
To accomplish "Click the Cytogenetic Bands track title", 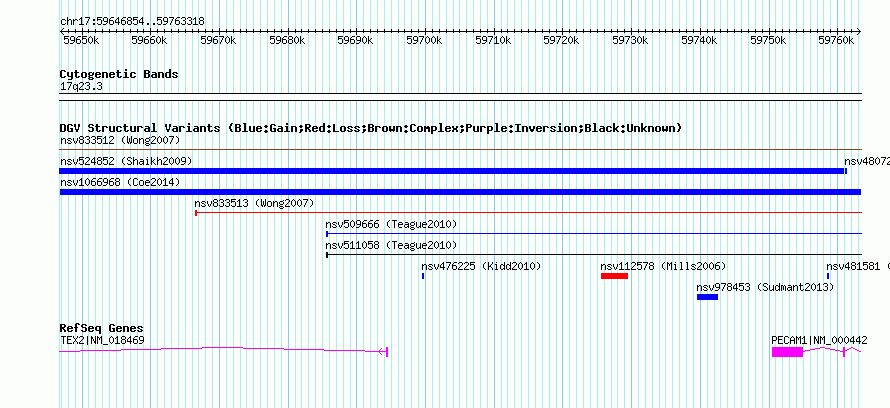I will (119, 74).
